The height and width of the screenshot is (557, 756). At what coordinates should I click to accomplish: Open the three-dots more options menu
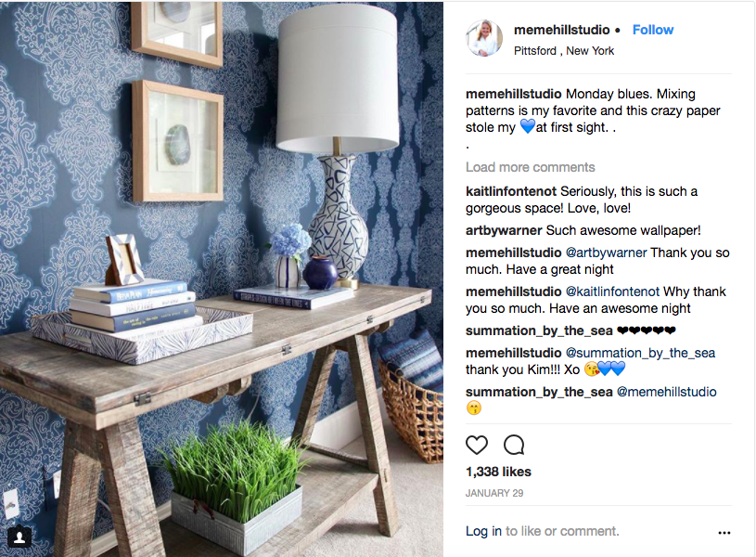click(x=724, y=533)
